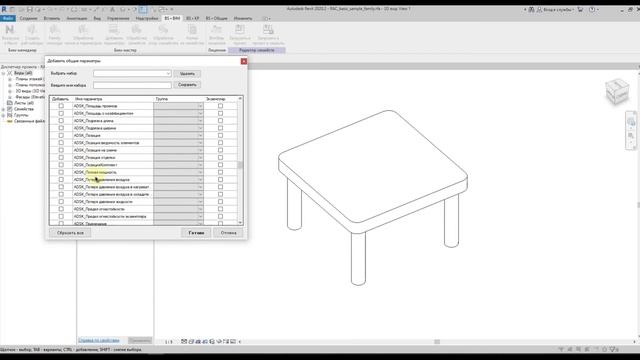The image size is (640, 360).
Task: Click the Введите имя набора text field
Action: click(x=132, y=85)
